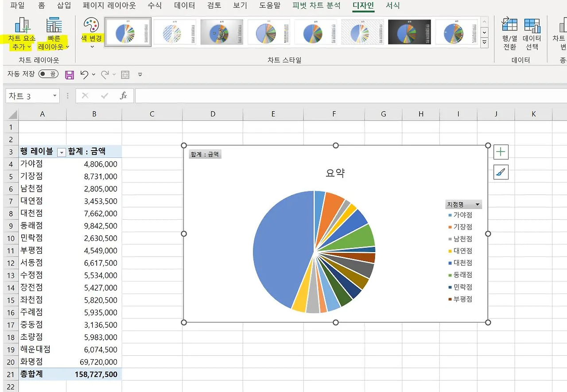Save the workbook with the floppy disk icon

(70, 74)
